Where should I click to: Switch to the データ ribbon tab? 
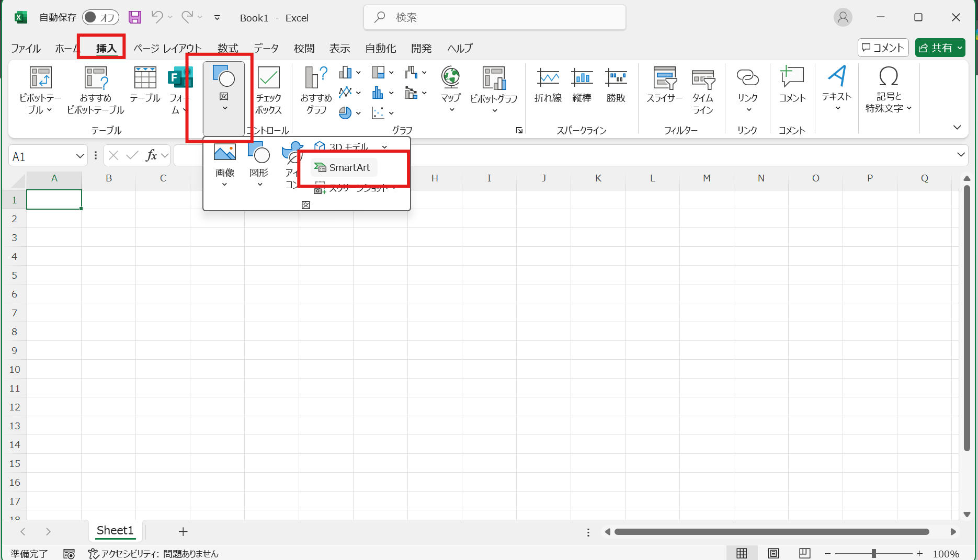pyautogui.click(x=266, y=48)
